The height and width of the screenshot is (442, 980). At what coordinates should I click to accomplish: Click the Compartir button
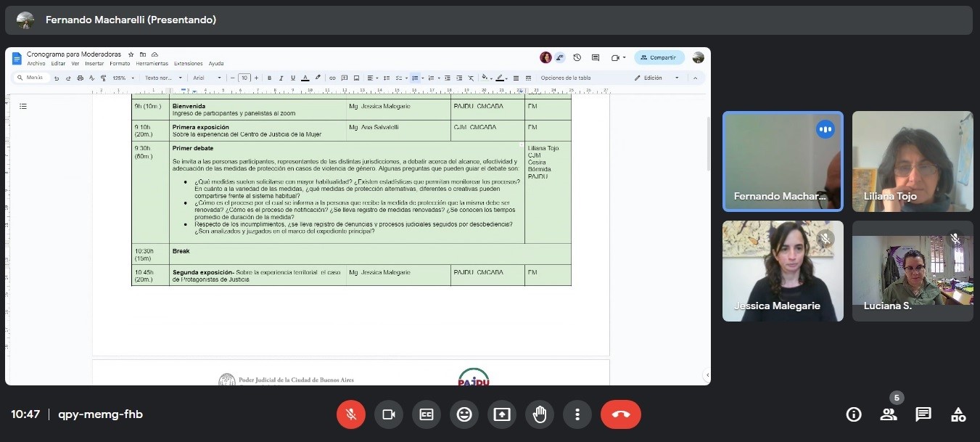(659, 57)
